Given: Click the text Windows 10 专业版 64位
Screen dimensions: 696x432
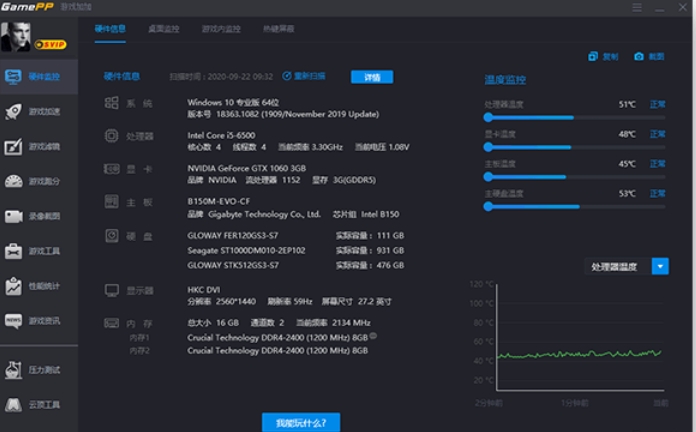Looking at the screenshot, I should pyautogui.click(x=233, y=103).
